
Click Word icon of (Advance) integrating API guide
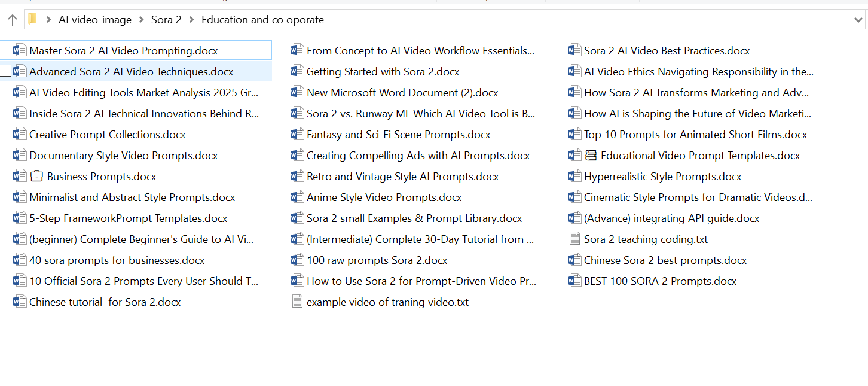point(574,218)
